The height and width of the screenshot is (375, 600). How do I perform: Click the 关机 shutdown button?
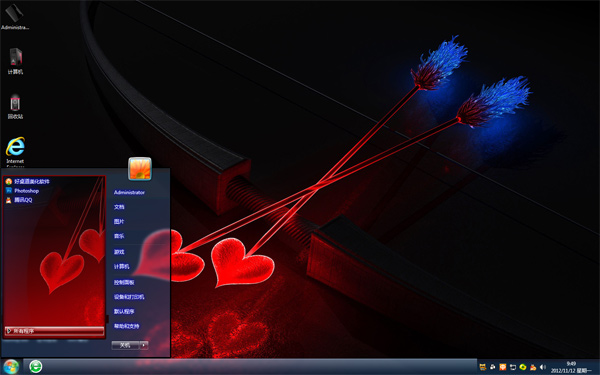click(126, 345)
